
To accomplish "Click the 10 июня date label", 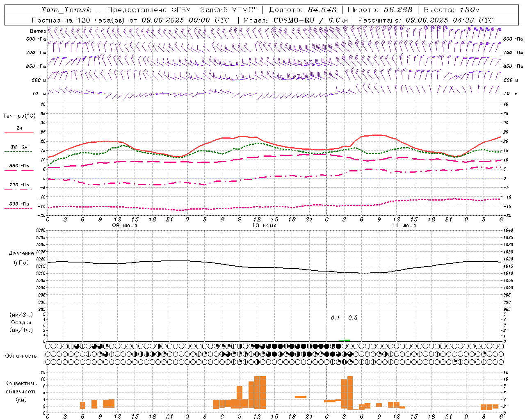I will 264,226.
